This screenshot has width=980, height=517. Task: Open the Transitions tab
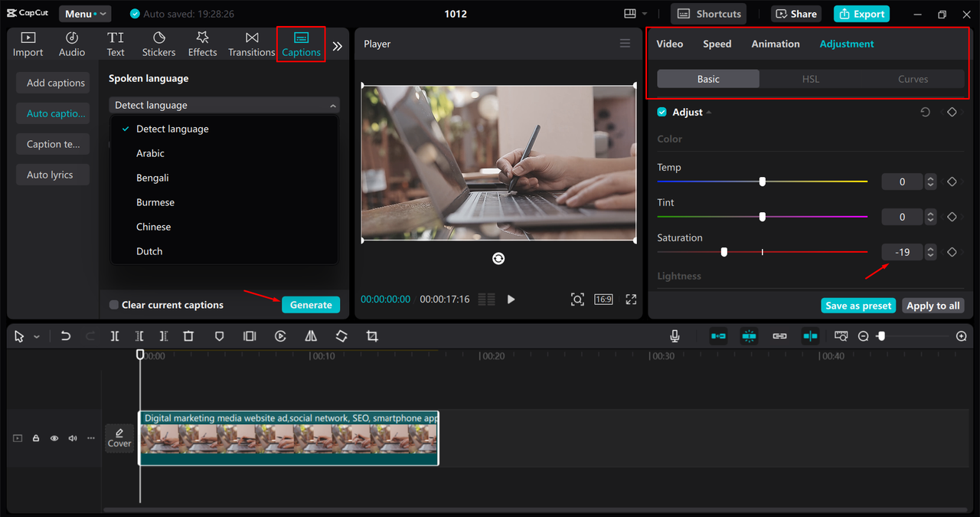(251, 44)
